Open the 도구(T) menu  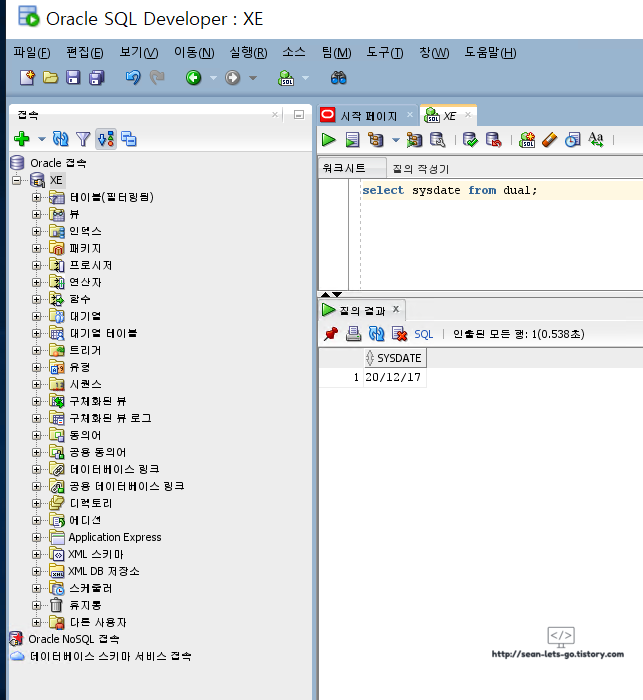(x=384, y=53)
